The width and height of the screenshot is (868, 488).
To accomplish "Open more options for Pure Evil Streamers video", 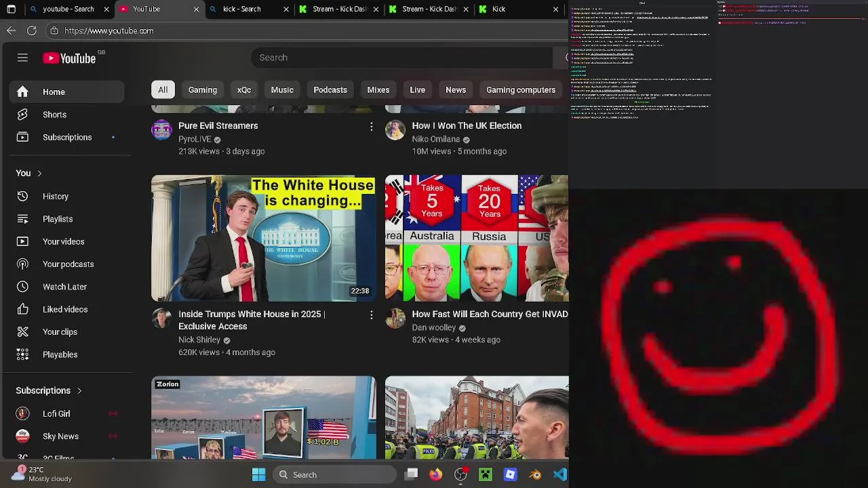I will point(371,126).
